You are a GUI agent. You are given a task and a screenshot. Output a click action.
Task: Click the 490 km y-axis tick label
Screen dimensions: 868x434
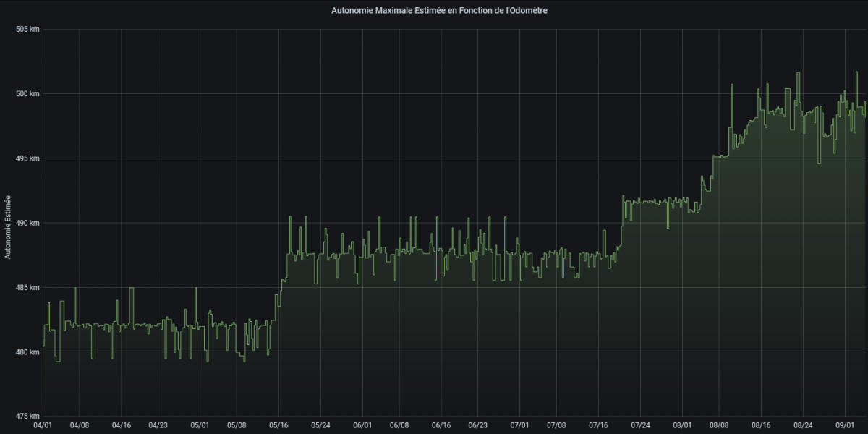[x=27, y=223]
